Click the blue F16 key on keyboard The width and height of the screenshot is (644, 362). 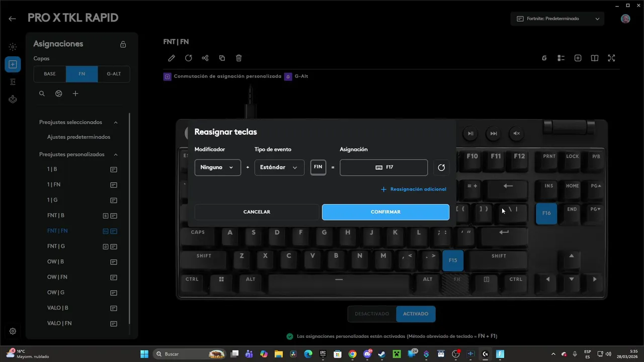546,213
